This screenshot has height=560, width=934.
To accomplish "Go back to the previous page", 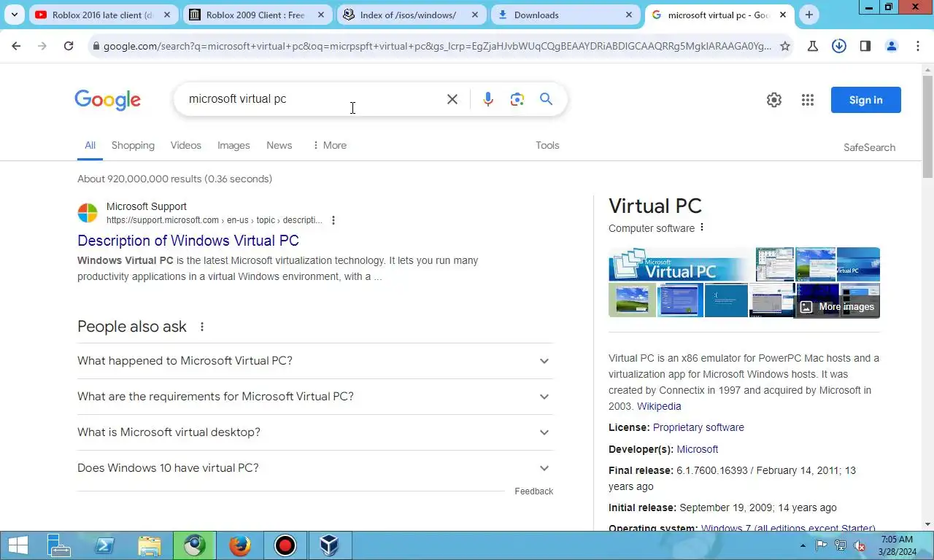I will (x=16, y=46).
